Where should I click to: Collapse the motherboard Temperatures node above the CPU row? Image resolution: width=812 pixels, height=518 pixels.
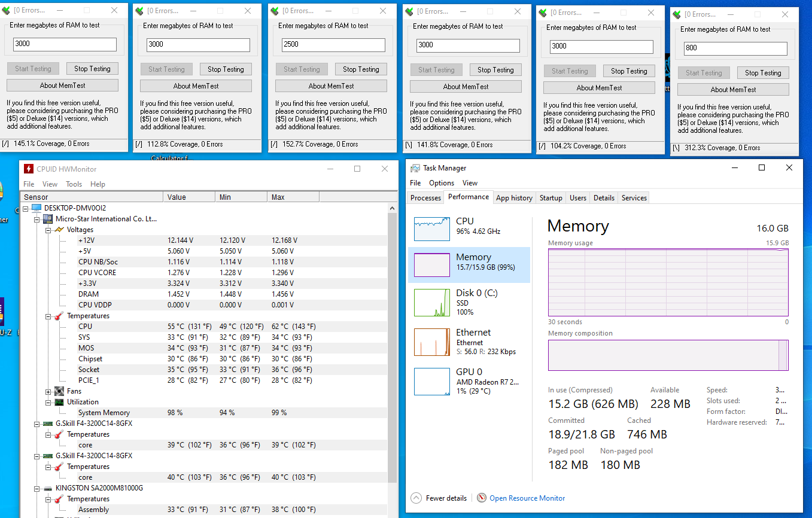[x=48, y=316]
